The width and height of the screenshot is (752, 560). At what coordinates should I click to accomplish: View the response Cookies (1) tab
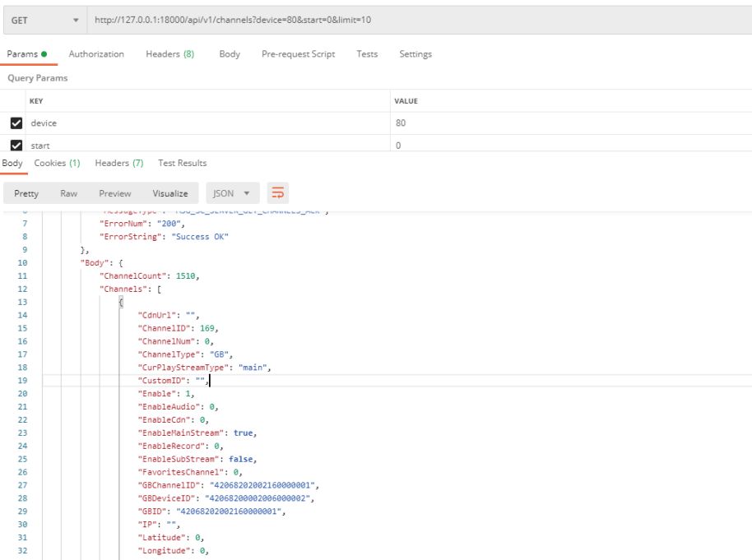[57, 163]
